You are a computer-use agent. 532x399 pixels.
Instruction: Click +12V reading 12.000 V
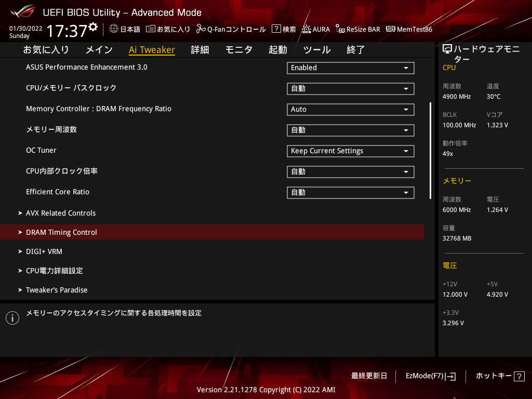[x=455, y=295]
